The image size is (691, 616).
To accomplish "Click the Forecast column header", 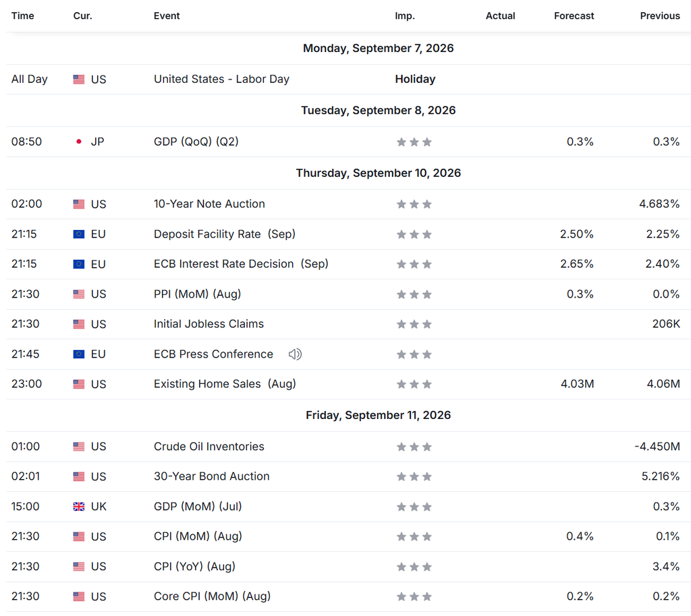I will coord(574,16).
